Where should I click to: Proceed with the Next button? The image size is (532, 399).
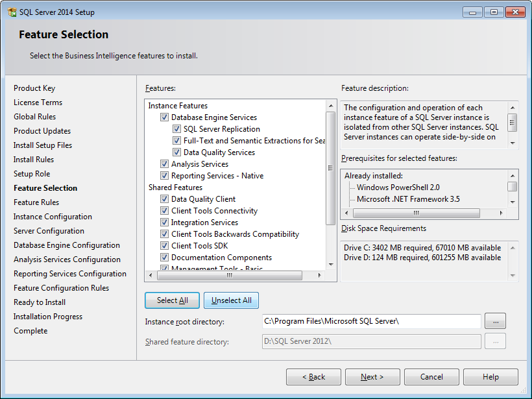(x=372, y=377)
